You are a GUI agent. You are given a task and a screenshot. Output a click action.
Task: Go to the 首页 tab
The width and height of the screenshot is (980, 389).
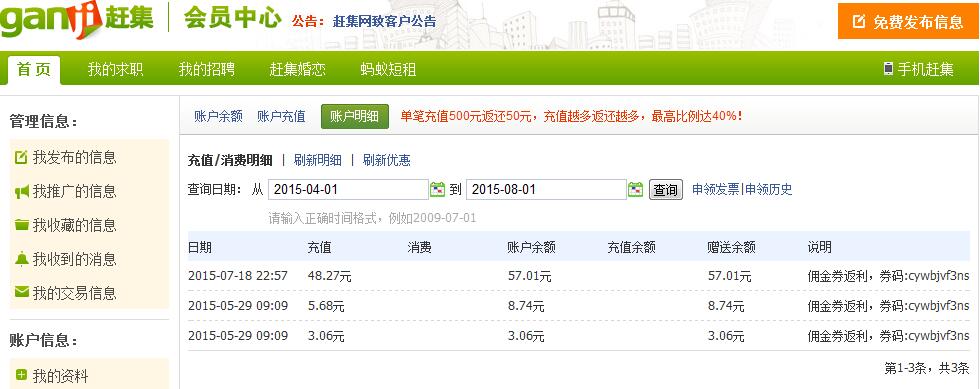[x=34, y=70]
